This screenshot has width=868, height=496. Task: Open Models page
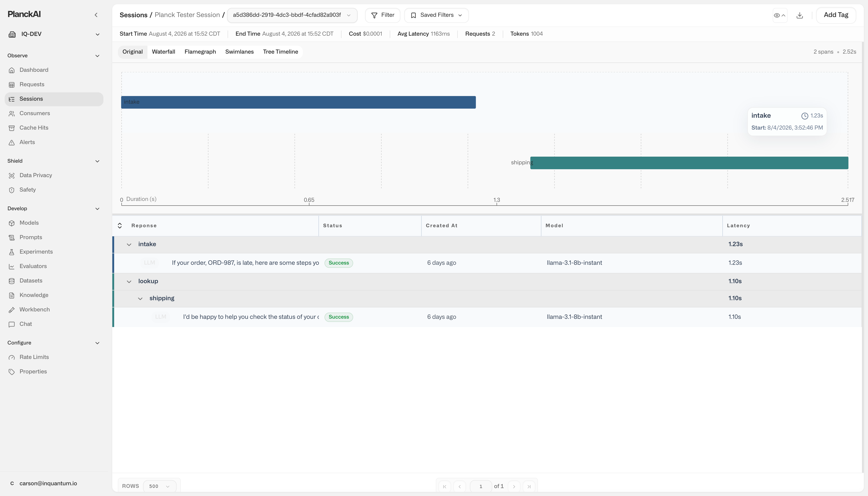coord(54,223)
